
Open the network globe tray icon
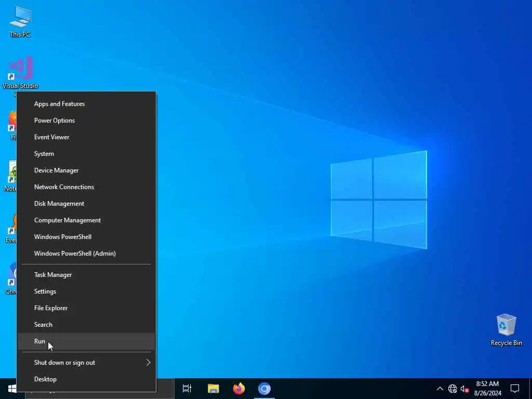click(x=453, y=389)
